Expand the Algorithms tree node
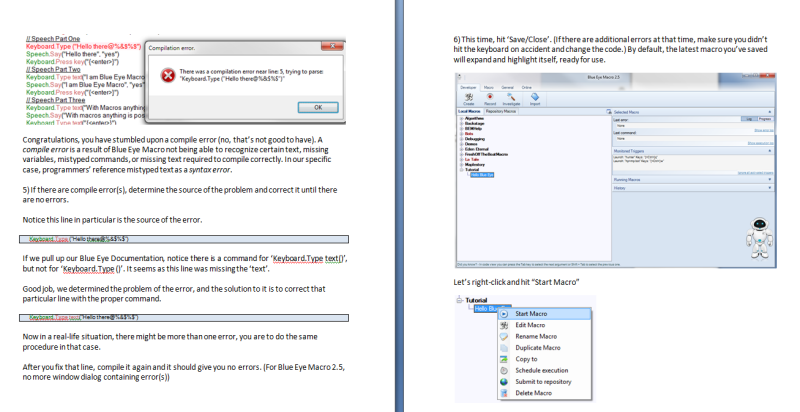 click(x=461, y=118)
